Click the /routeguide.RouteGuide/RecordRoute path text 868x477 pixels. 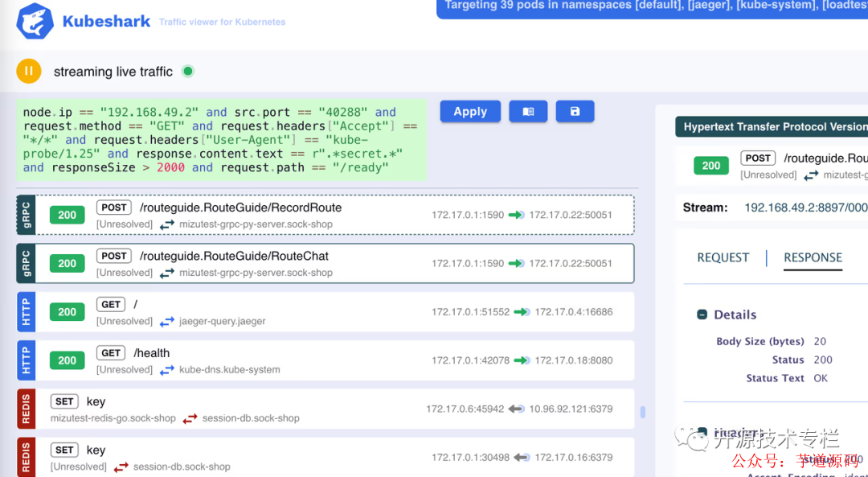click(x=240, y=208)
